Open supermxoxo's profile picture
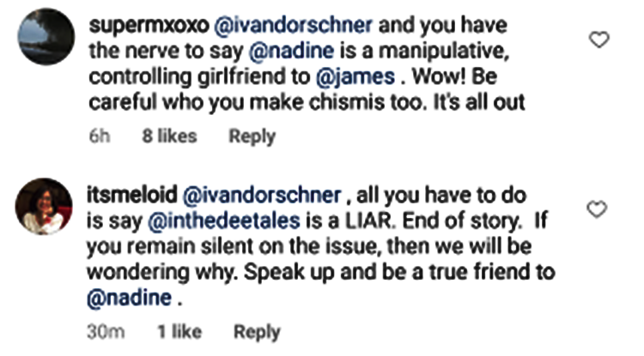The image size is (644, 356). [x=44, y=36]
